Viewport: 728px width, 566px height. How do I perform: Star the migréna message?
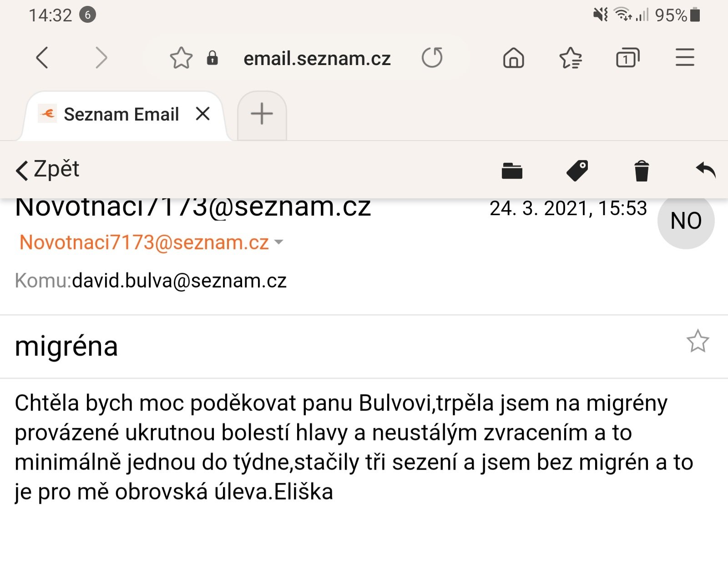coord(698,341)
